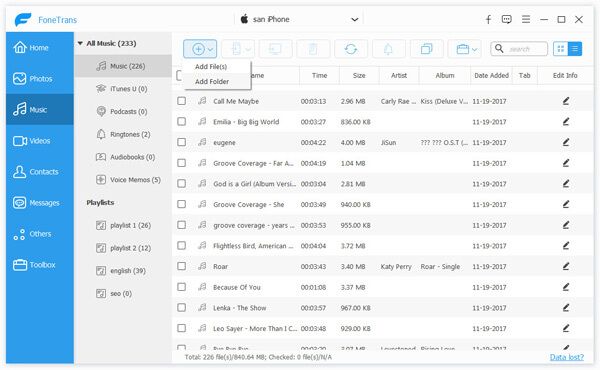The width and height of the screenshot is (600, 370).
Task: Open Contacts in sidebar
Action: point(40,171)
